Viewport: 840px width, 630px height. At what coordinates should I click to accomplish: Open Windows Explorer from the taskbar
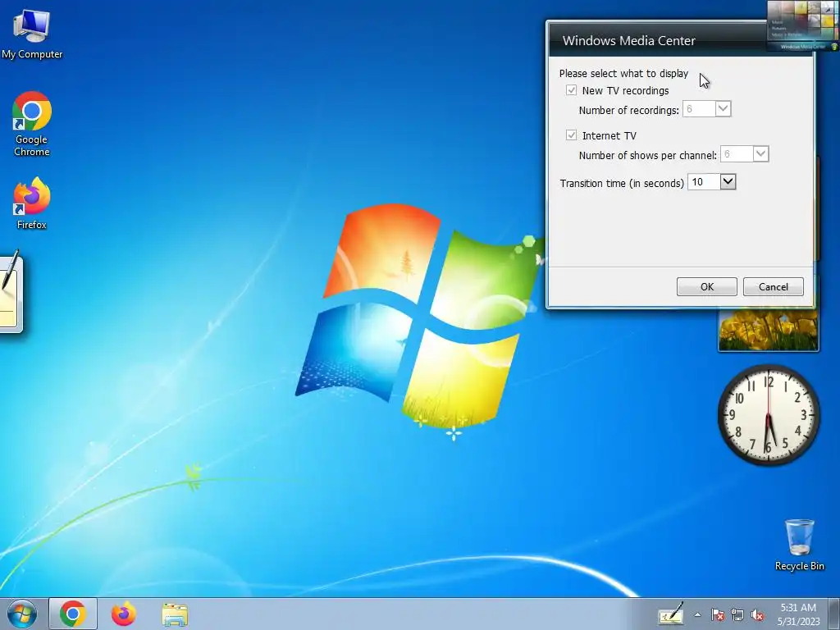(175, 614)
